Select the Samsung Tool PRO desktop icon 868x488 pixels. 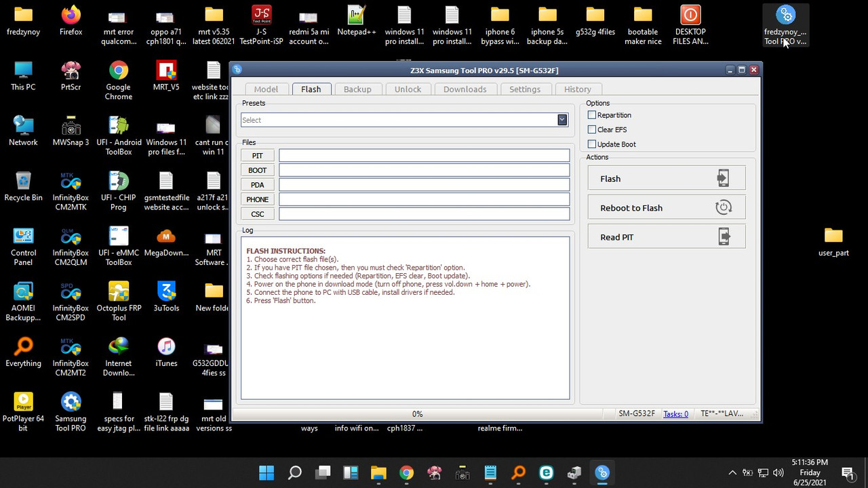pyautogui.click(x=71, y=412)
